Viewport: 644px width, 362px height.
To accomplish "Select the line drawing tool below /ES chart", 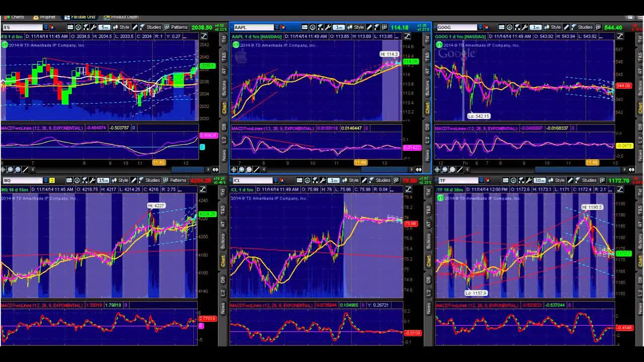I will pos(25,169).
